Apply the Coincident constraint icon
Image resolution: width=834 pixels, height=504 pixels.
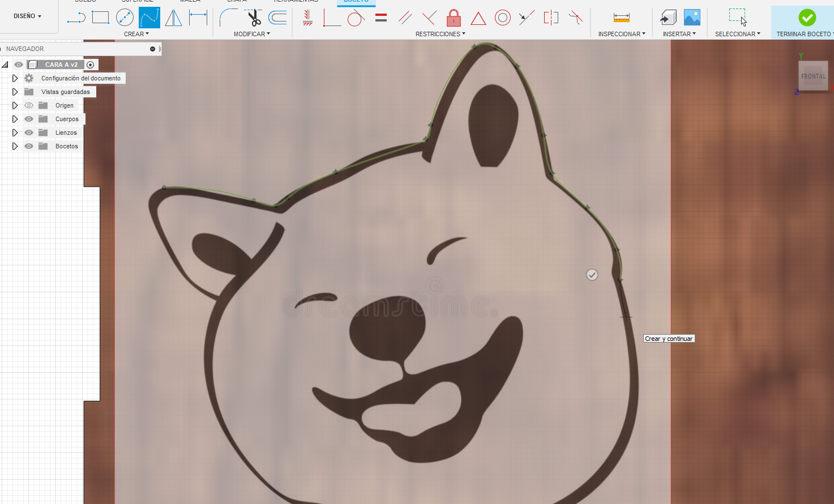[429, 18]
